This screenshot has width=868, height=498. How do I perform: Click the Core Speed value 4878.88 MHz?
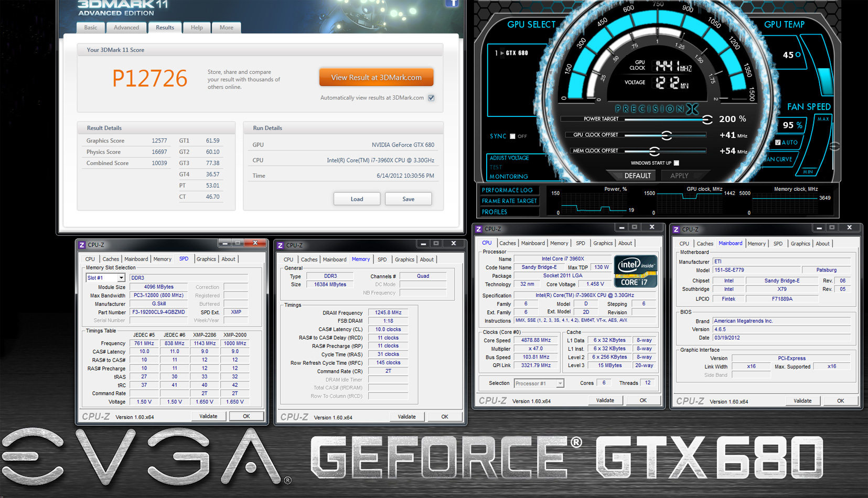pyautogui.click(x=535, y=340)
